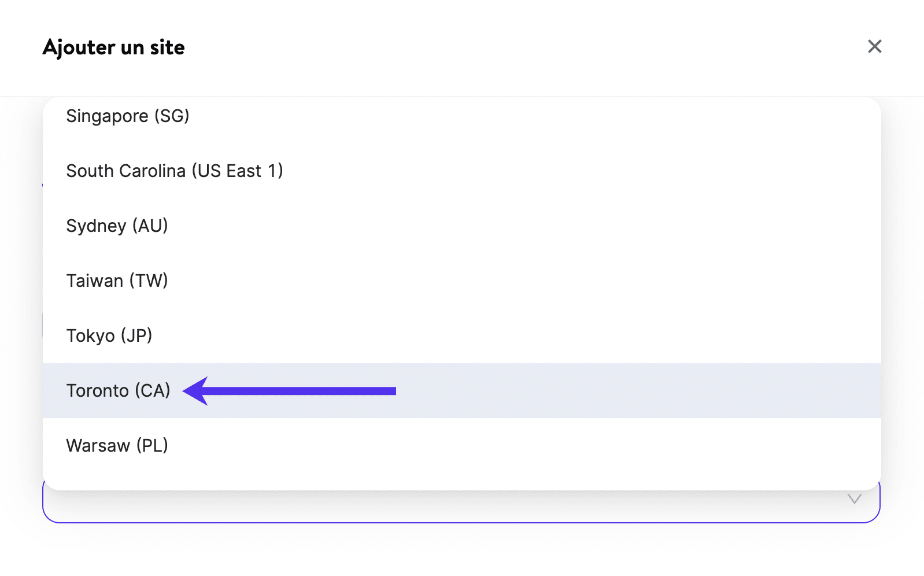Close the Ajouter un site dialog
924x576 pixels.
[874, 46]
